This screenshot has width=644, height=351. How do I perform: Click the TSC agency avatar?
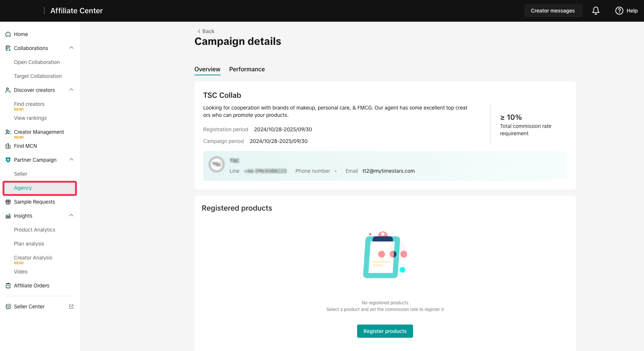pyautogui.click(x=216, y=164)
